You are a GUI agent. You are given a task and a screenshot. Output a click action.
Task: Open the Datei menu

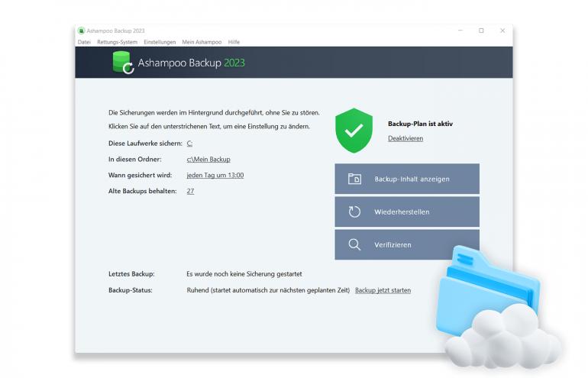pos(84,42)
